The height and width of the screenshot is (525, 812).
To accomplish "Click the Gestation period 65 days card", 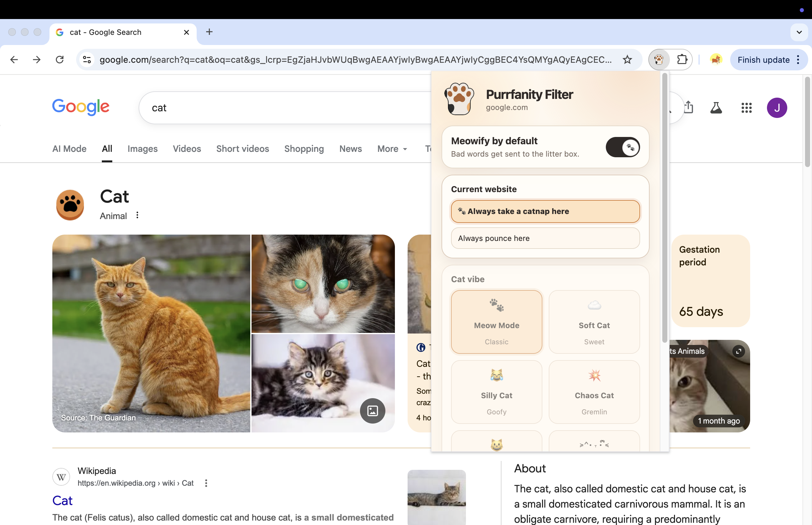I will pyautogui.click(x=710, y=281).
